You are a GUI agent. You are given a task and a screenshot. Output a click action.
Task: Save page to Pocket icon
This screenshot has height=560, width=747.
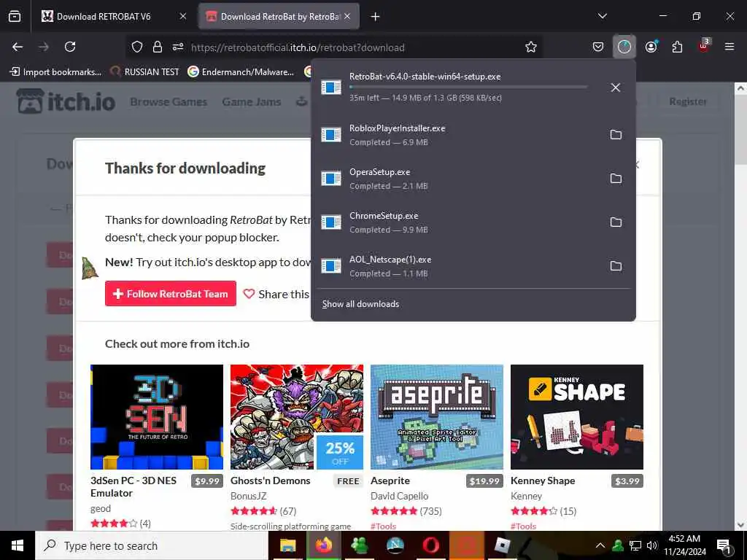[x=598, y=47]
